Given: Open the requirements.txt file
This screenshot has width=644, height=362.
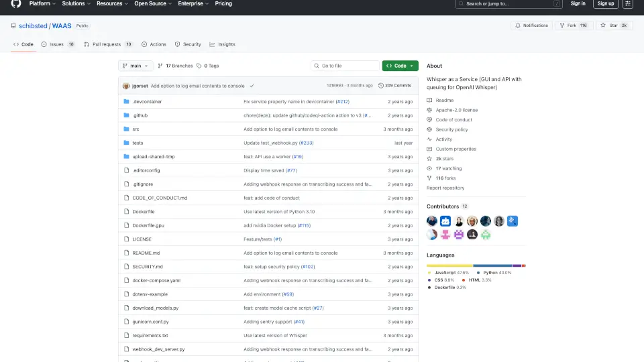Looking at the screenshot, I should point(150,335).
